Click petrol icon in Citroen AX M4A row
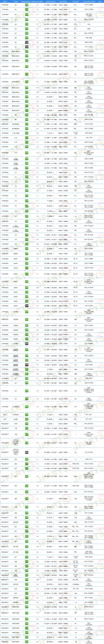Viewport: 104px width, 644px height. 27,29
